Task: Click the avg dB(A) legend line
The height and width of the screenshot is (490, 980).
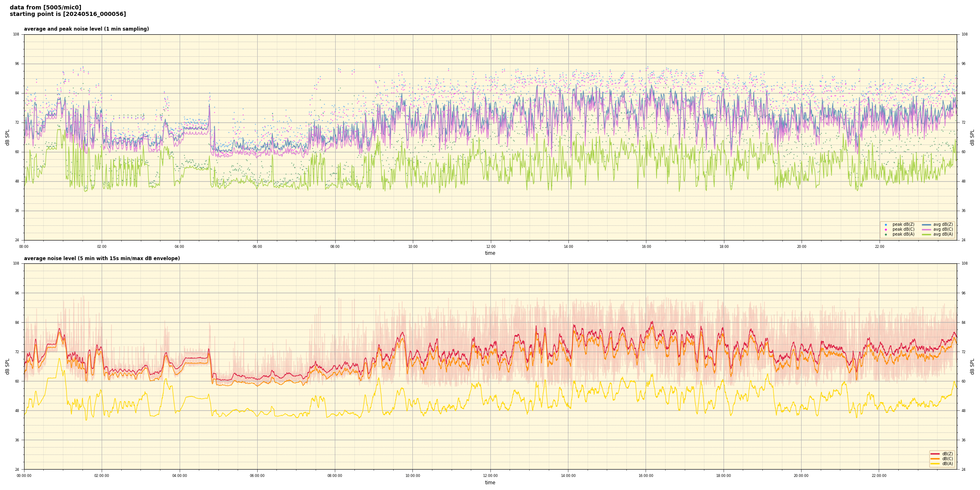Action: point(927,234)
